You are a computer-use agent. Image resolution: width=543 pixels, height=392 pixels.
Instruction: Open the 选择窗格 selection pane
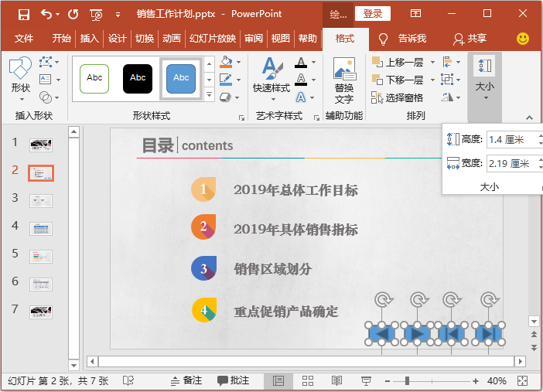point(397,97)
